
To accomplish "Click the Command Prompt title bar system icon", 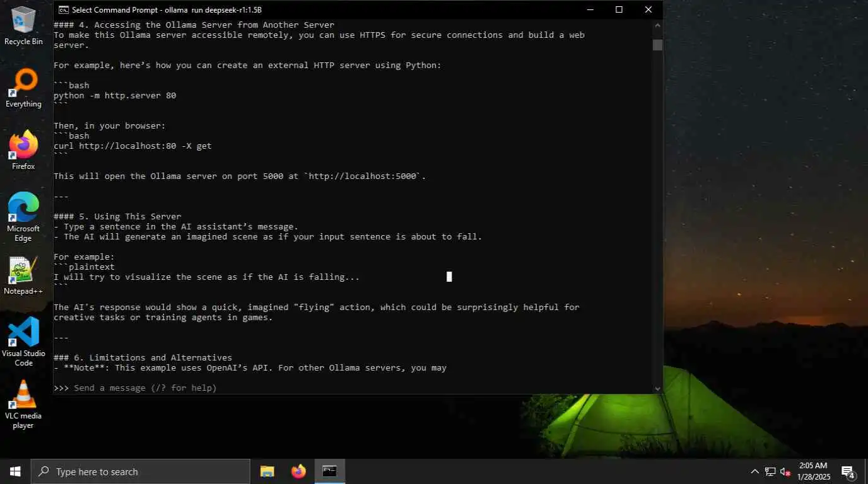I will pyautogui.click(x=64, y=9).
